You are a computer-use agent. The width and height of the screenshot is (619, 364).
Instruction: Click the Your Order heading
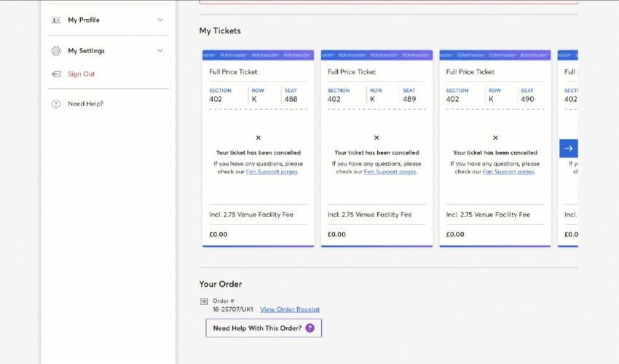point(220,284)
